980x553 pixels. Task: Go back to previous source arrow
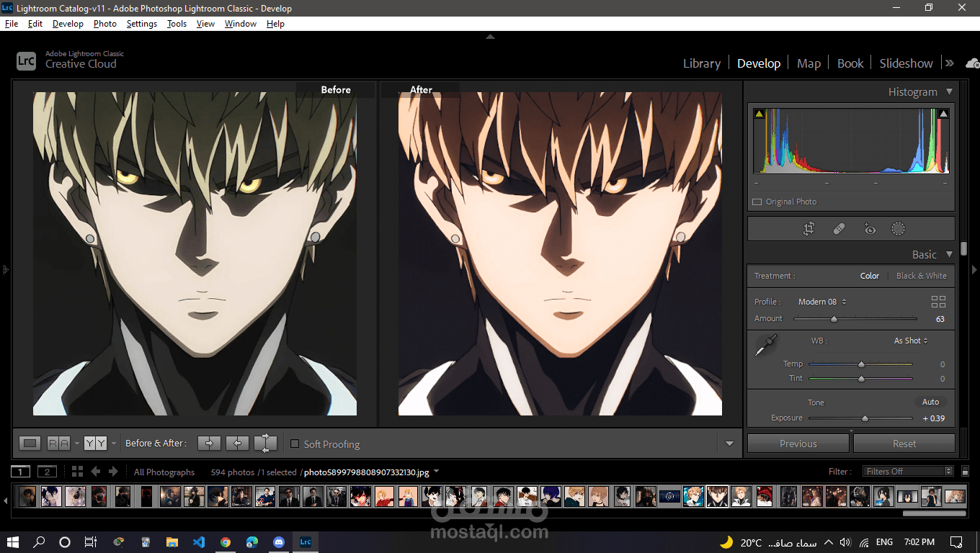(x=96, y=472)
